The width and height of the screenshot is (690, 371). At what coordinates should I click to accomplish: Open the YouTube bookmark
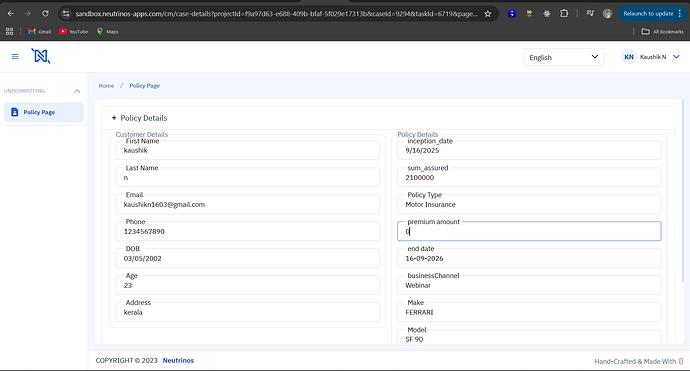73,31
